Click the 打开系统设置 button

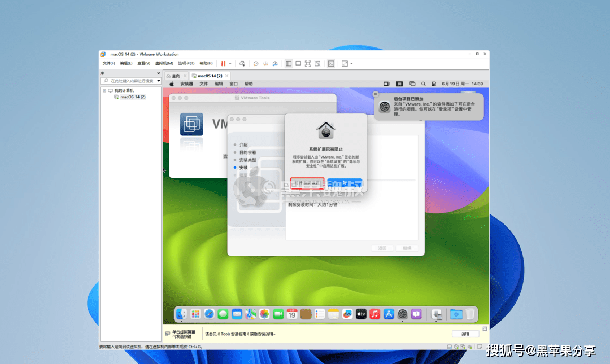click(x=307, y=183)
